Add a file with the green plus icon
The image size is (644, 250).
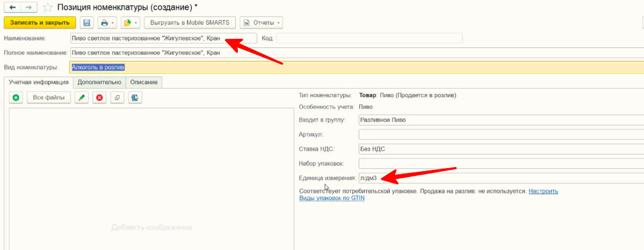pyautogui.click(x=16, y=98)
